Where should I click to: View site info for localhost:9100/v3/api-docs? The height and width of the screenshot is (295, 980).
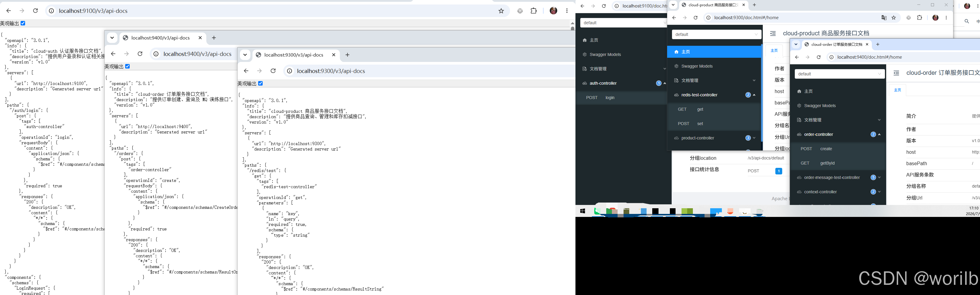[51, 11]
